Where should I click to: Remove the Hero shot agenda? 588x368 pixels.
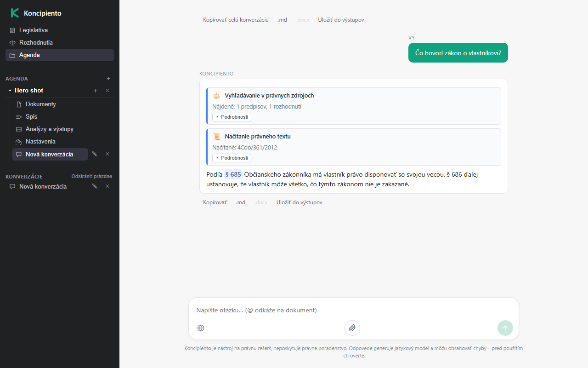107,91
